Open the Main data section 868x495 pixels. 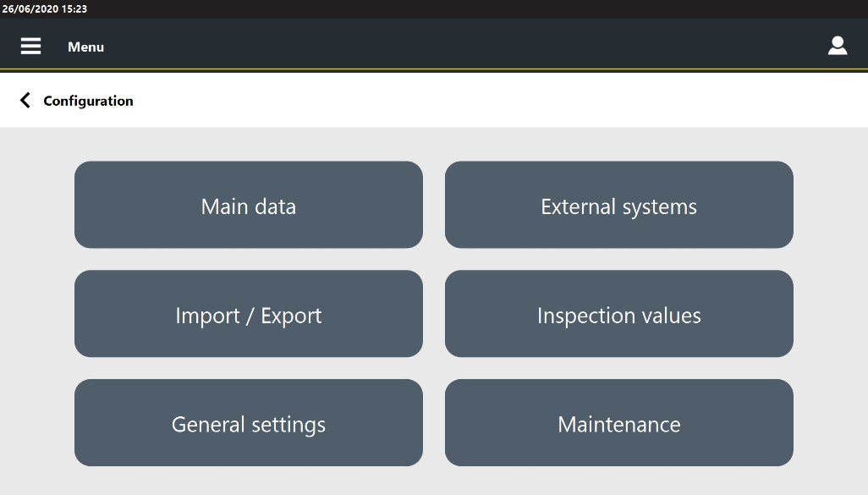point(249,205)
